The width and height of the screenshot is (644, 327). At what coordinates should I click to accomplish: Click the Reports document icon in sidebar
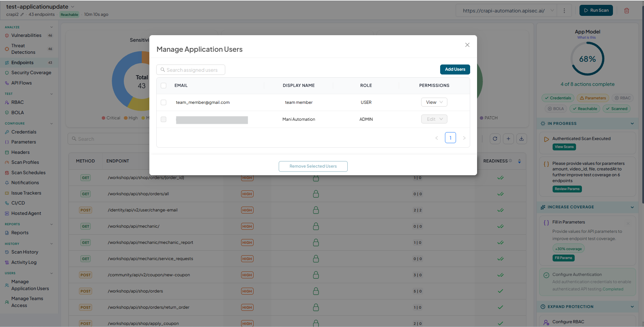pyautogui.click(x=7, y=233)
